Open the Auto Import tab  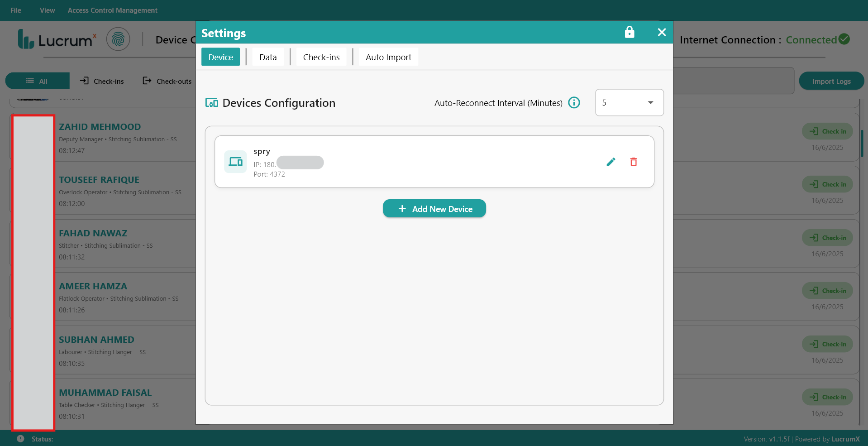click(388, 57)
